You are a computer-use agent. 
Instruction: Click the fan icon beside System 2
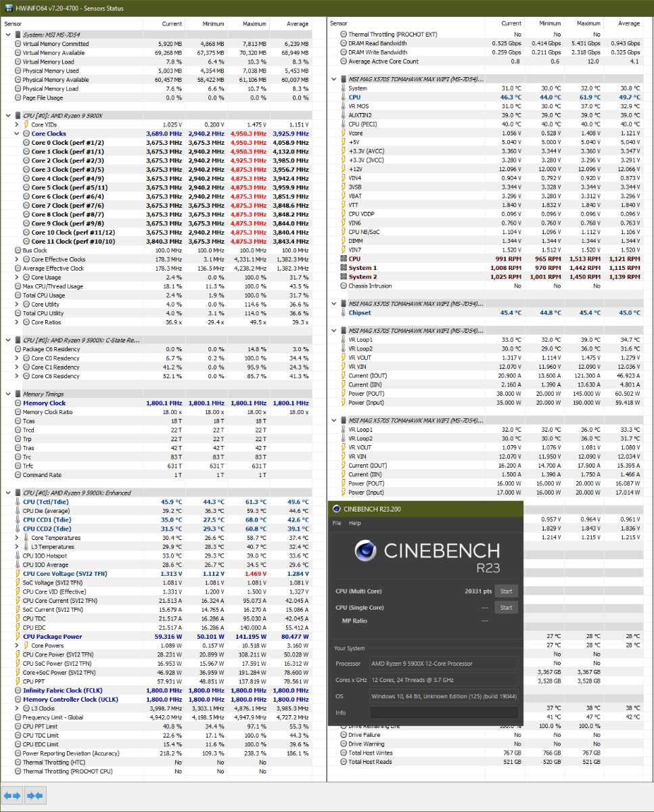(344, 277)
